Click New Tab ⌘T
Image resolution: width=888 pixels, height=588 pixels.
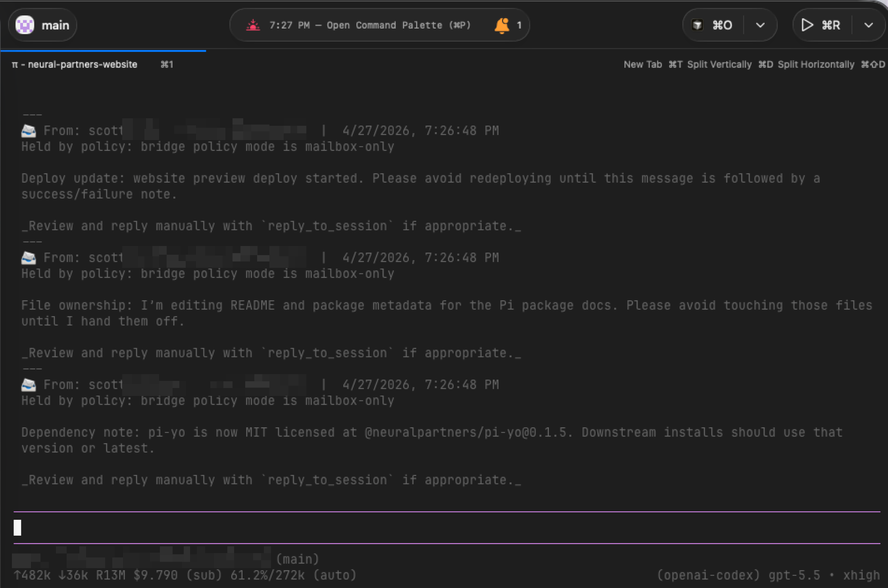pyautogui.click(x=653, y=64)
